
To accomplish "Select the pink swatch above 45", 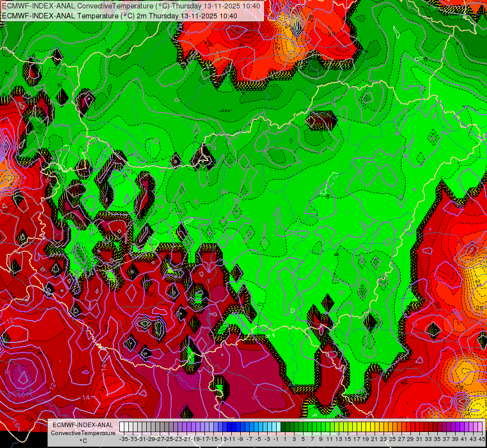I will pos(481,427).
